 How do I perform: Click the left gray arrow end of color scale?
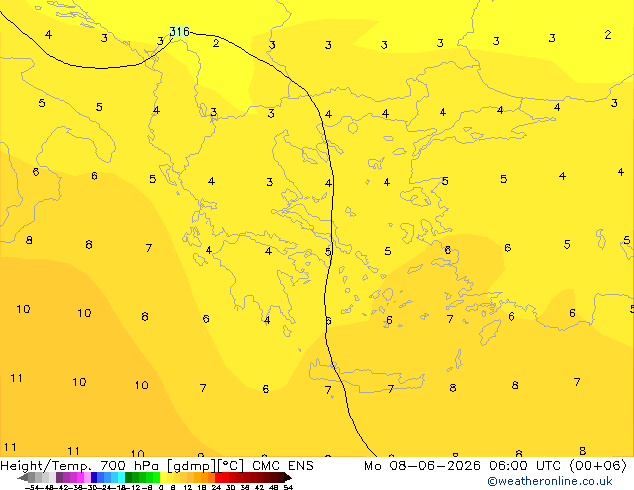(23, 478)
